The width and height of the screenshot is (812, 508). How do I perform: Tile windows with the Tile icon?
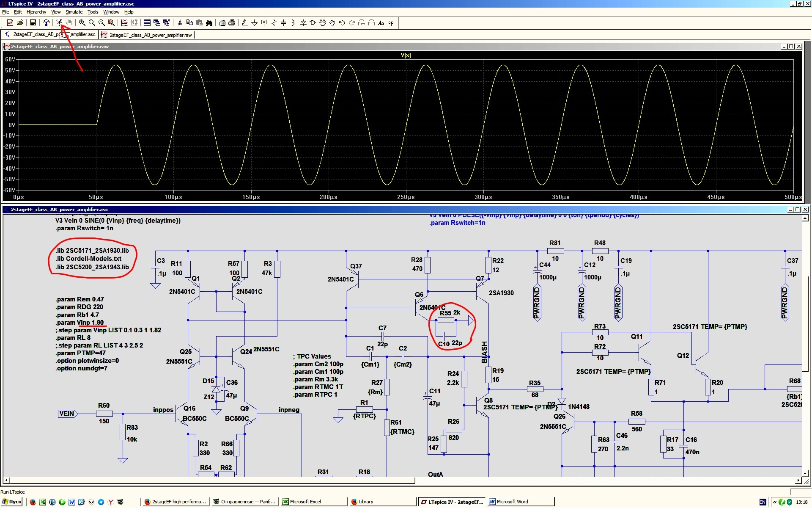click(147, 22)
